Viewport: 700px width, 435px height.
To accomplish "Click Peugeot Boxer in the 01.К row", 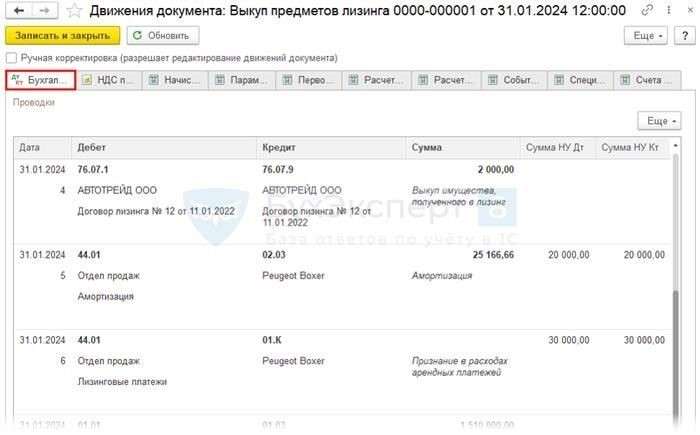I will click(293, 361).
